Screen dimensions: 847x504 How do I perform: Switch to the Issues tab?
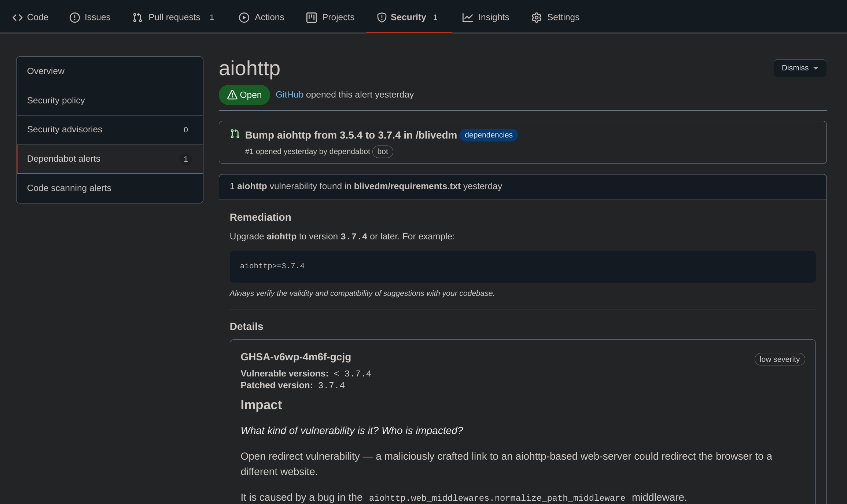tap(90, 17)
